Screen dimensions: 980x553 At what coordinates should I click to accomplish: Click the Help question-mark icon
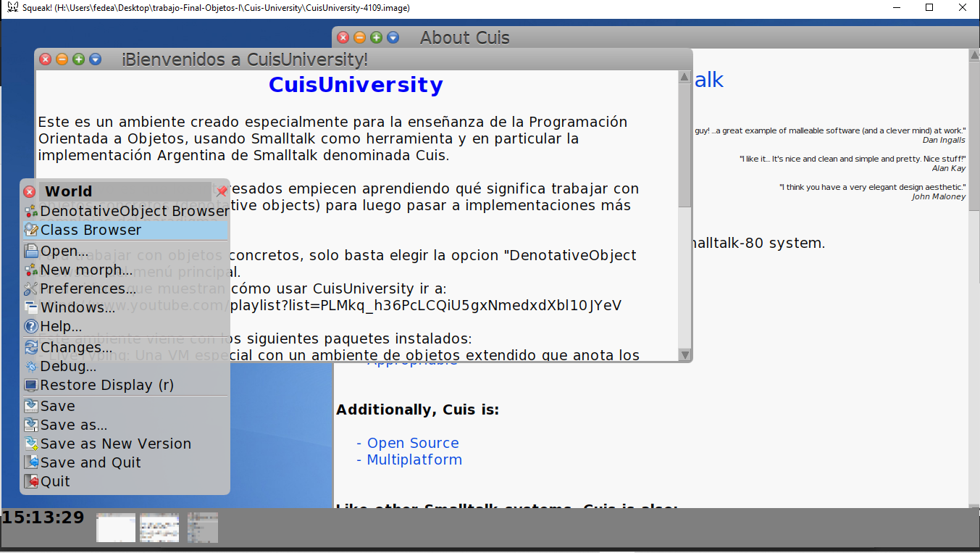click(30, 325)
